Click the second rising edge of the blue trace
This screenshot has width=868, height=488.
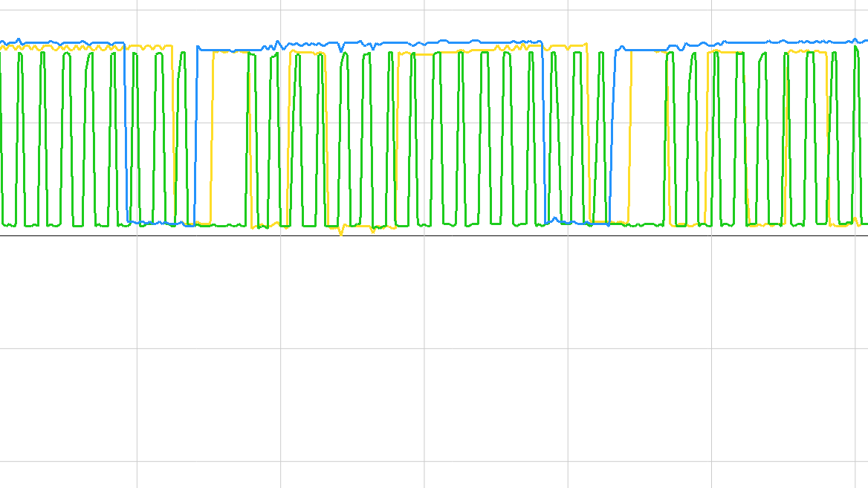pos(615,134)
